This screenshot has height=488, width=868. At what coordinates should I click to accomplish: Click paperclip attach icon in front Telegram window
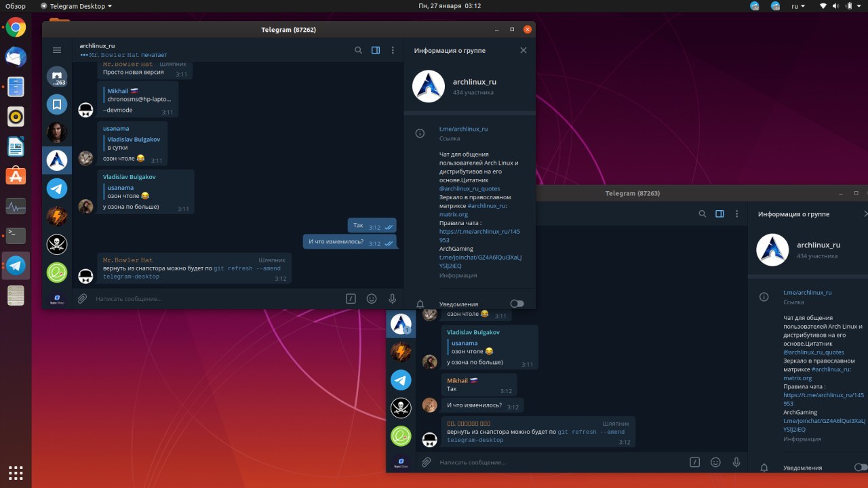pyautogui.click(x=82, y=298)
